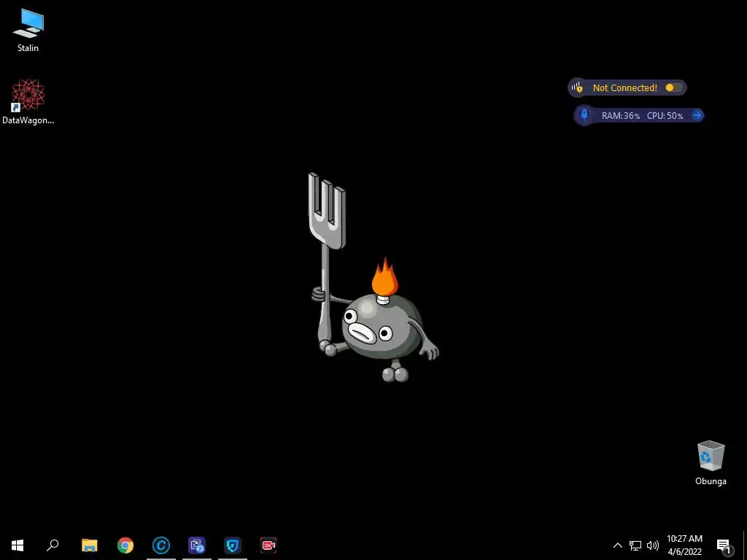Launch the DataWagon desktop shortcut
747x560 pixels.
(x=28, y=102)
